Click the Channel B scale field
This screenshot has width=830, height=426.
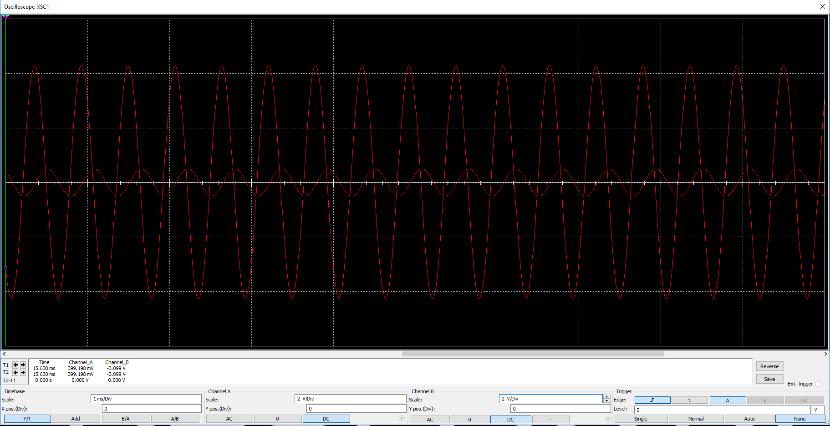pyautogui.click(x=551, y=399)
